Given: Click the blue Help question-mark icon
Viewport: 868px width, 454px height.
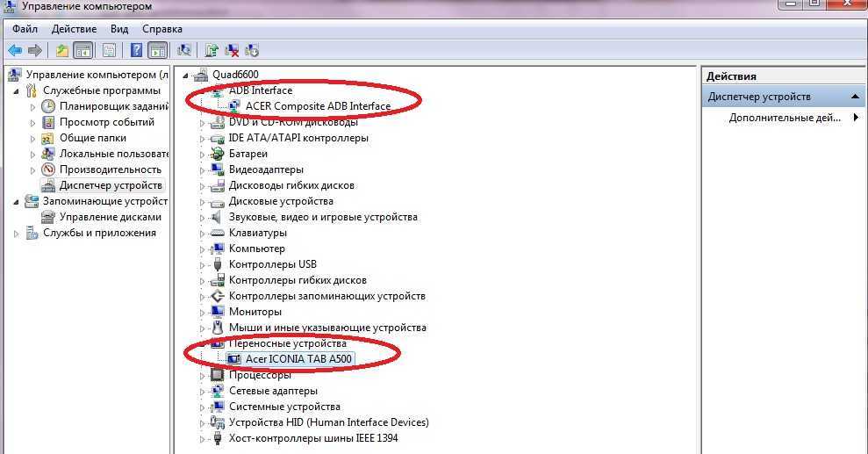Looking at the screenshot, I should [136, 51].
